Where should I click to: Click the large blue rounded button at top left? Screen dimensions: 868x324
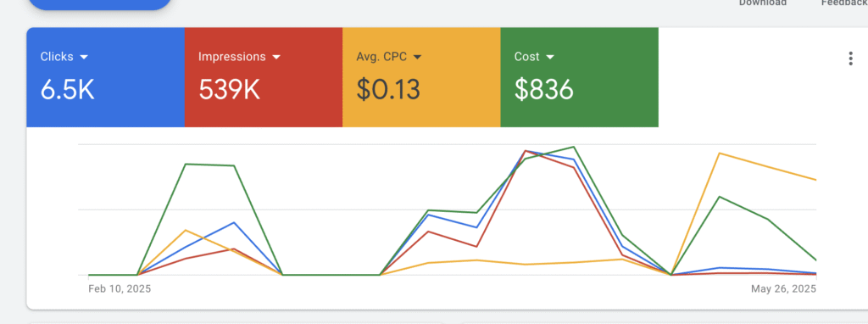(100, 4)
